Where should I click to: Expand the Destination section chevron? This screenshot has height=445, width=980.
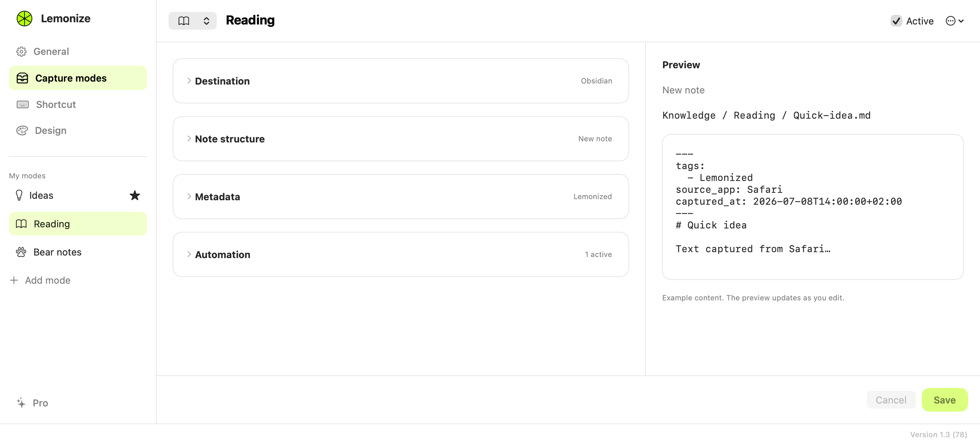click(189, 81)
